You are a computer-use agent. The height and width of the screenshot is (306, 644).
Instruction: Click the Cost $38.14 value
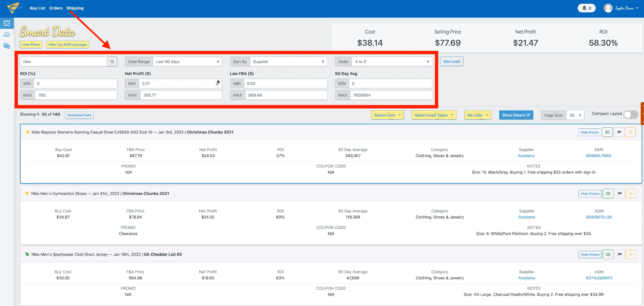tap(370, 43)
